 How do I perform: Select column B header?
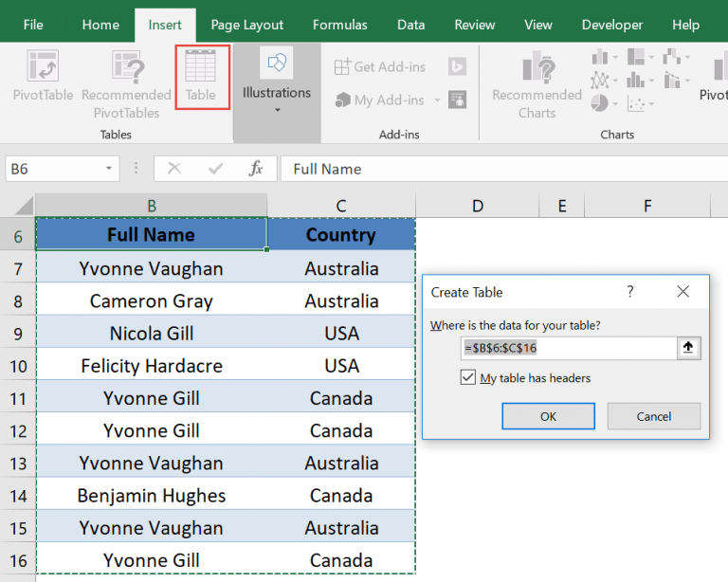[152, 205]
